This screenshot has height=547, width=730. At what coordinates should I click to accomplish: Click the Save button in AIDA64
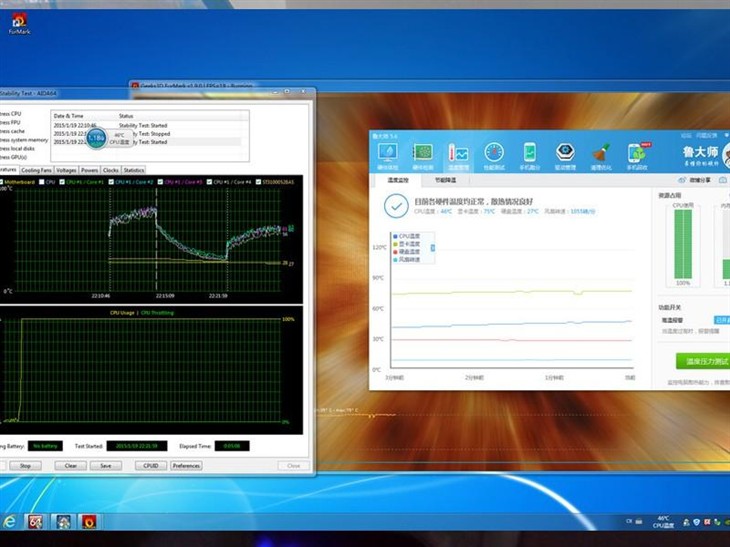pyautogui.click(x=106, y=466)
